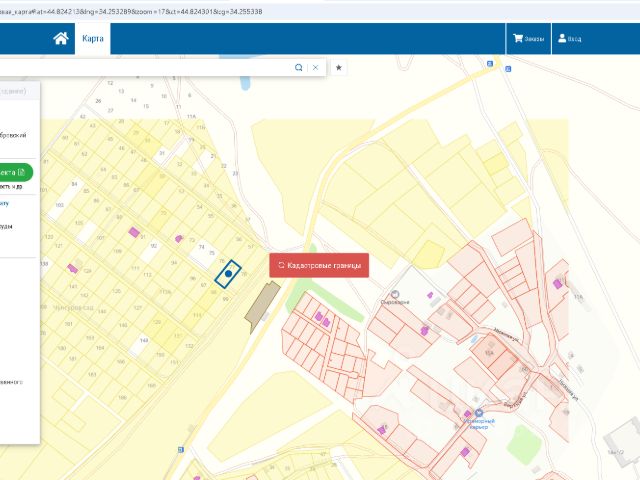Click the magnifier search icon
Screen dimensions: 640x480
click(x=299, y=67)
